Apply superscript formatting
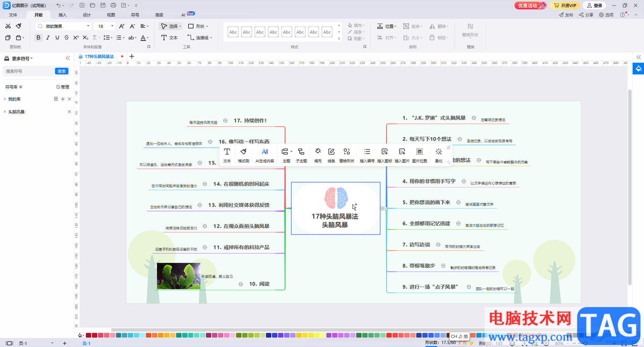 coord(76,38)
